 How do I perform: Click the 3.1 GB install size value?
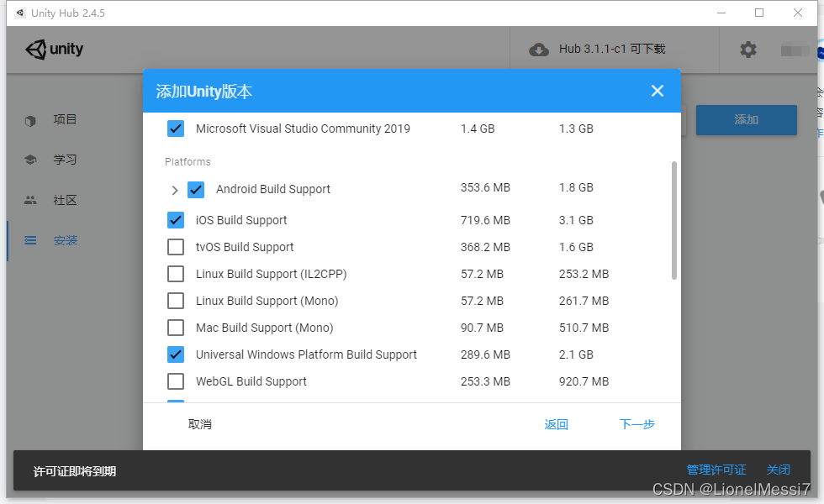pyautogui.click(x=576, y=220)
